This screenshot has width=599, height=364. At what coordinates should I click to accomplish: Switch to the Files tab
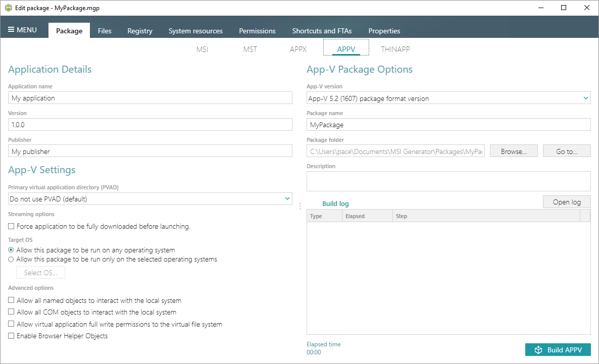(x=105, y=31)
